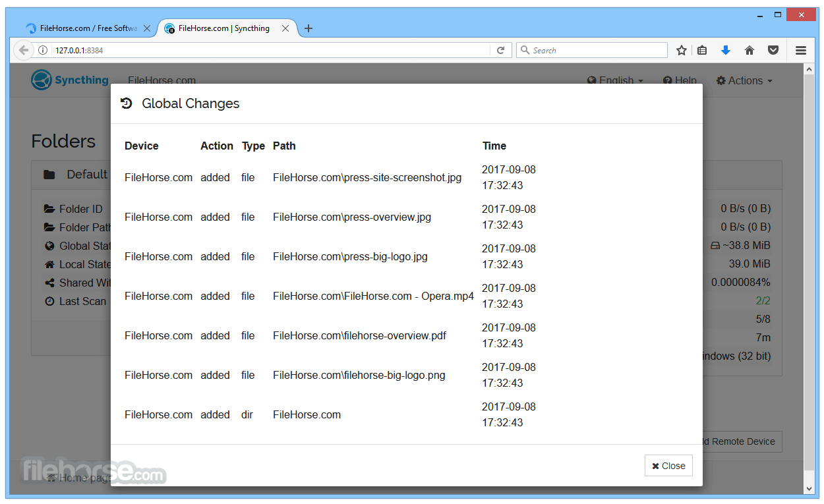This screenshot has width=824, height=504.
Task: Click the Path column header
Action: pos(284,146)
